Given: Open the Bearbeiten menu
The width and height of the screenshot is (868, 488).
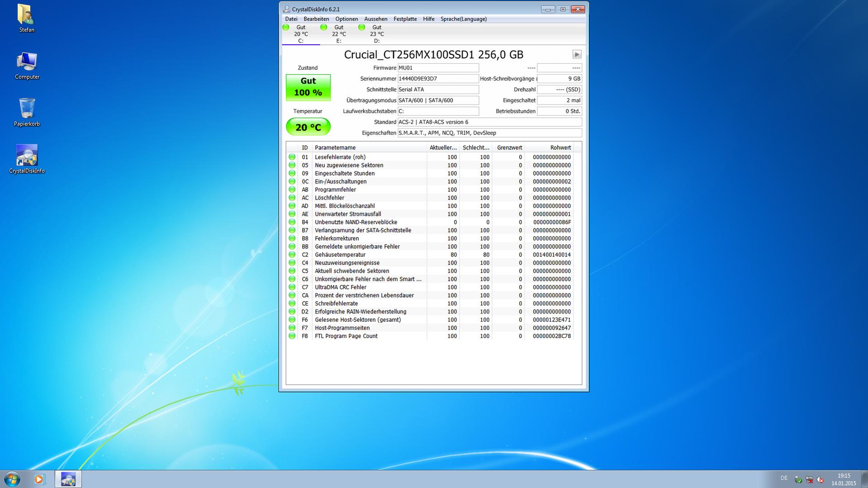Looking at the screenshot, I should pyautogui.click(x=316, y=19).
